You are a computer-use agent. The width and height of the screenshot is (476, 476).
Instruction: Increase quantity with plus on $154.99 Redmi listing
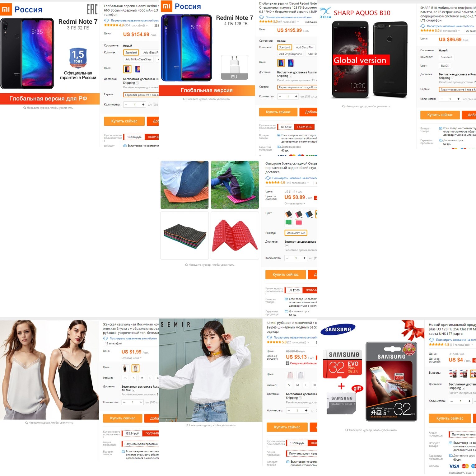pos(143,105)
